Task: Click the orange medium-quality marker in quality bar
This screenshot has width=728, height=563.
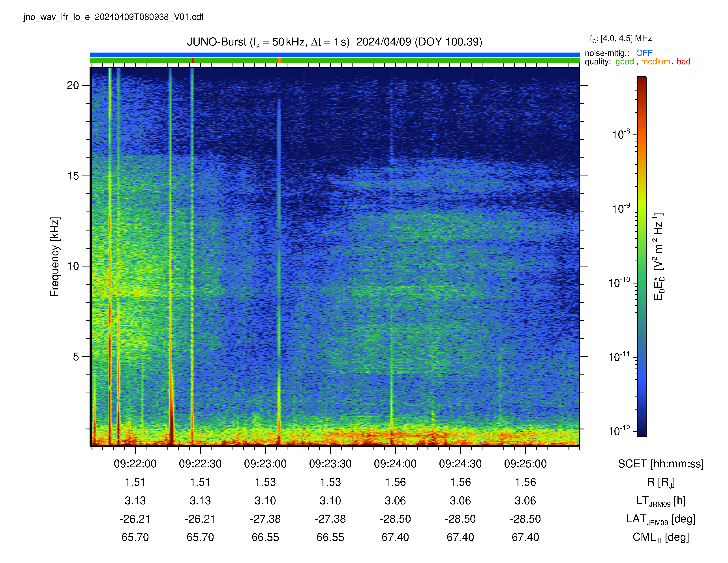Action: [x=280, y=60]
